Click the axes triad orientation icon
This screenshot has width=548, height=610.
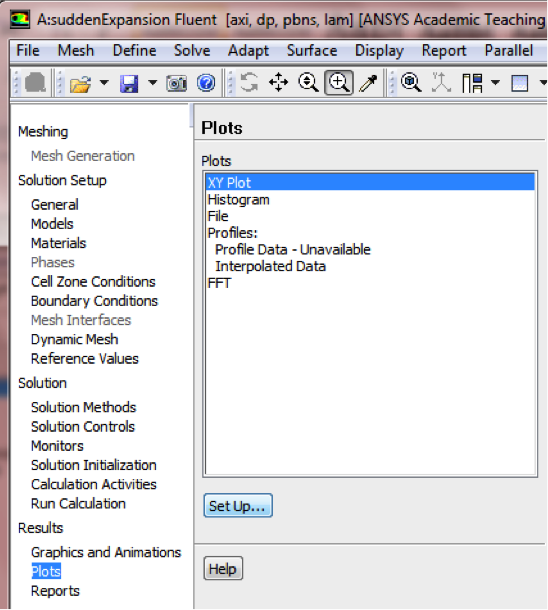coord(441,82)
